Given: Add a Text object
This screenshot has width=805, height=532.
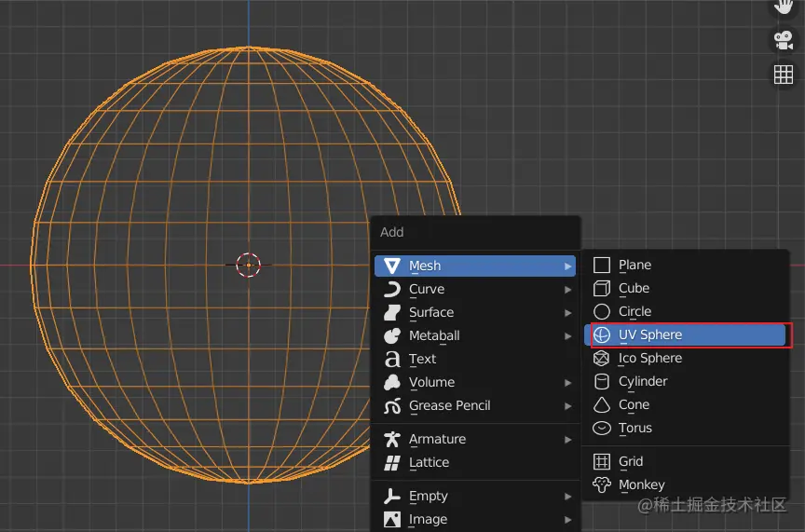Looking at the screenshot, I should [x=475, y=359].
